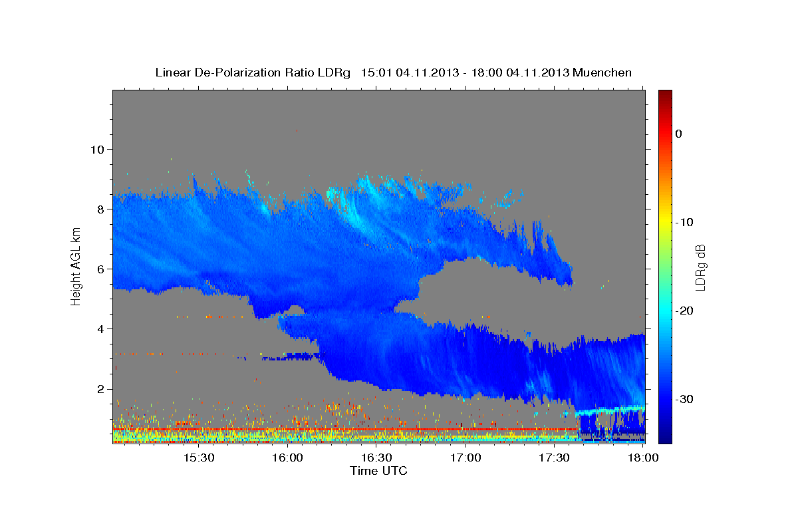Click the '16:00' time tick label
This screenshot has height=532, width=798.
tap(287, 458)
